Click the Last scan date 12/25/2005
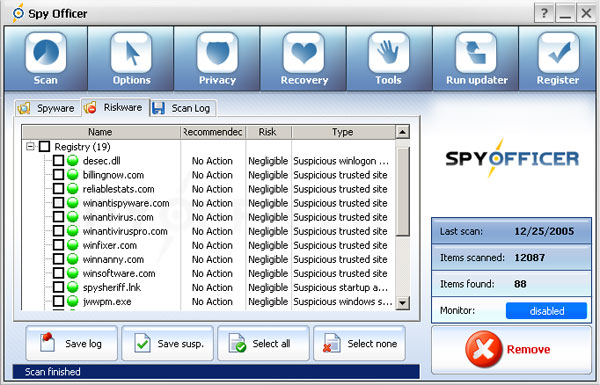Viewport: 600px width, 385px height. tap(544, 231)
